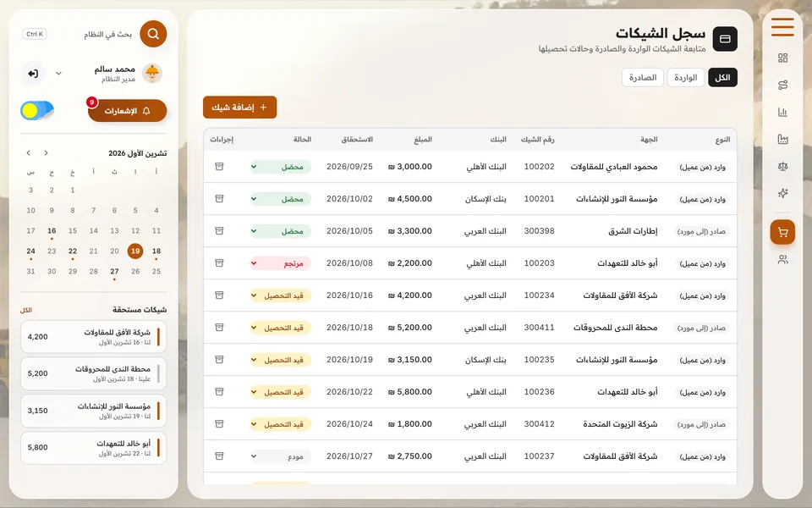812x508 pixels.
Task: Expand the user menu chevron
Action: pyautogui.click(x=58, y=74)
